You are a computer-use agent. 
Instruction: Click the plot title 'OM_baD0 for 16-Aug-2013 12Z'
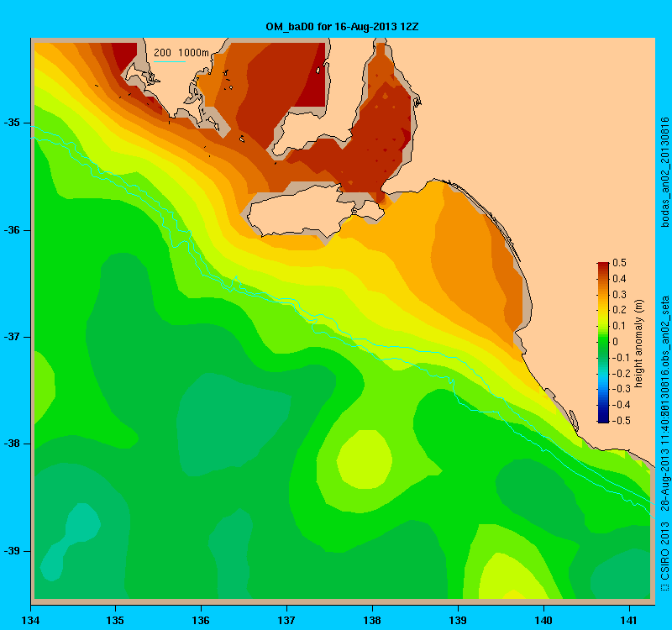tap(342, 27)
